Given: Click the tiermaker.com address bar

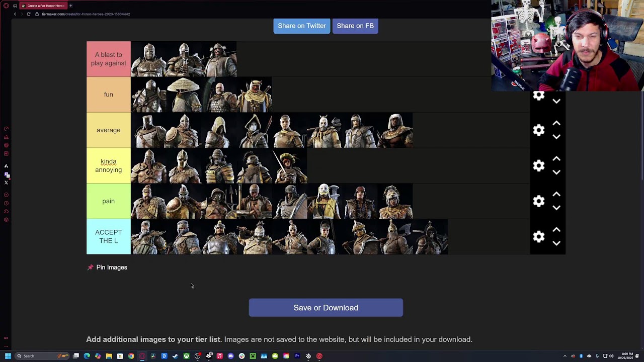Looking at the screenshot, I should (x=86, y=14).
